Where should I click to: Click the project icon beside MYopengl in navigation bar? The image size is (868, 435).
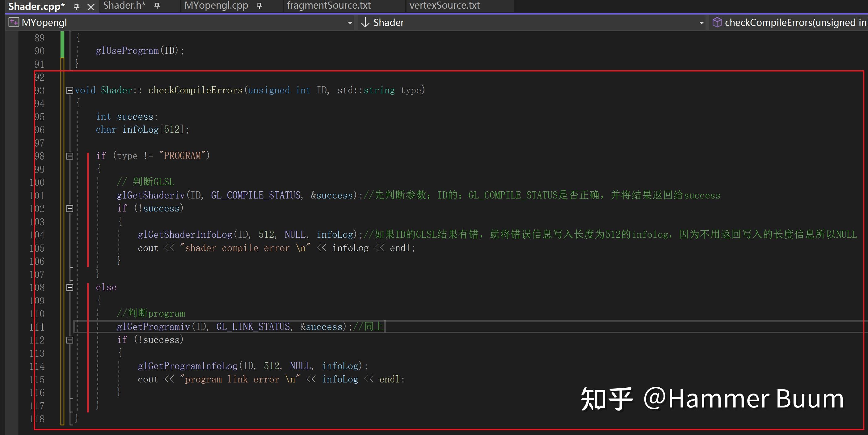[x=14, y=22]
